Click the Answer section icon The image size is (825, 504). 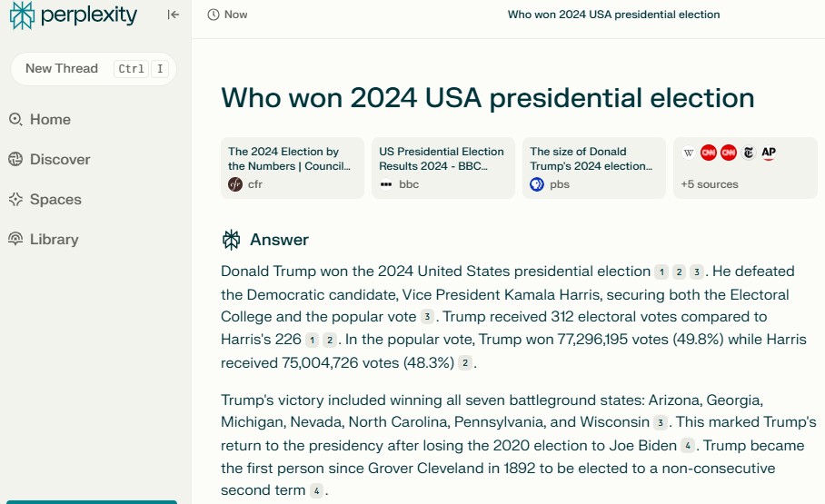coord(231,240)
